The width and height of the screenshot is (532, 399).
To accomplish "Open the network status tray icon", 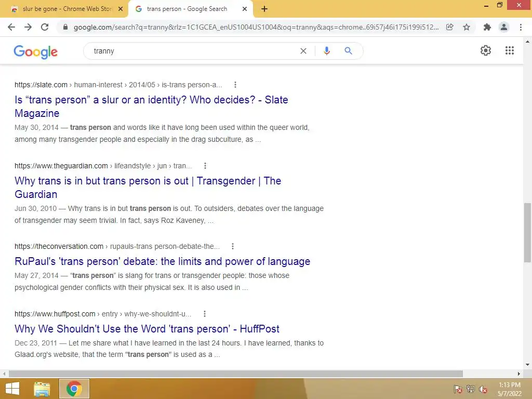I will [x=471, y=389].
